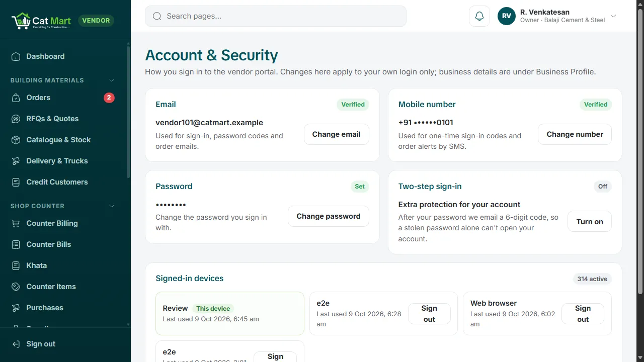Click the RFQs & Quotes icon

pos(16,119)
